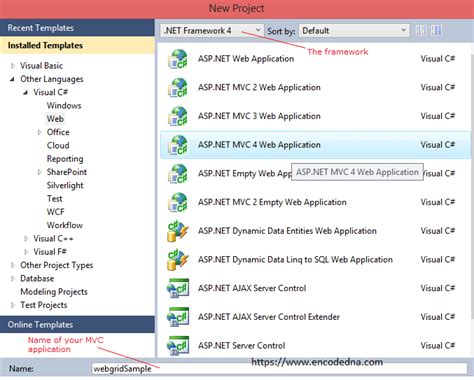
Task: Select Windows under Visual C#
Action: click(64, 106)
